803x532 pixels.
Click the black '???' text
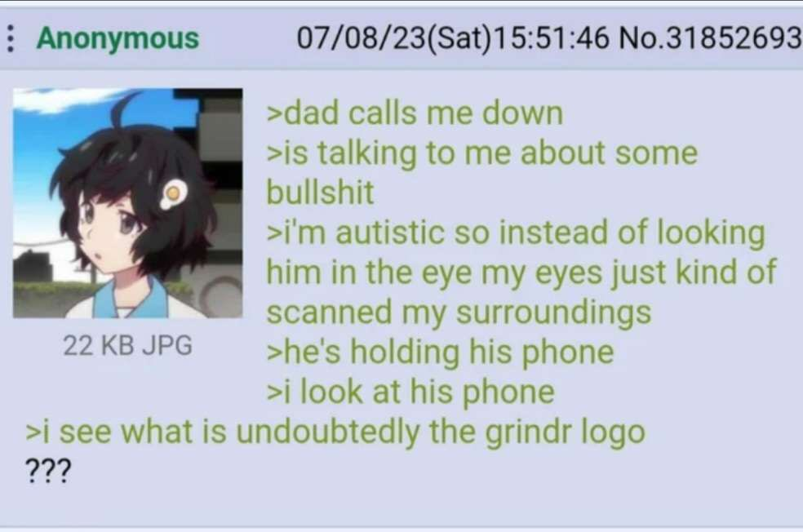point(48,471)
